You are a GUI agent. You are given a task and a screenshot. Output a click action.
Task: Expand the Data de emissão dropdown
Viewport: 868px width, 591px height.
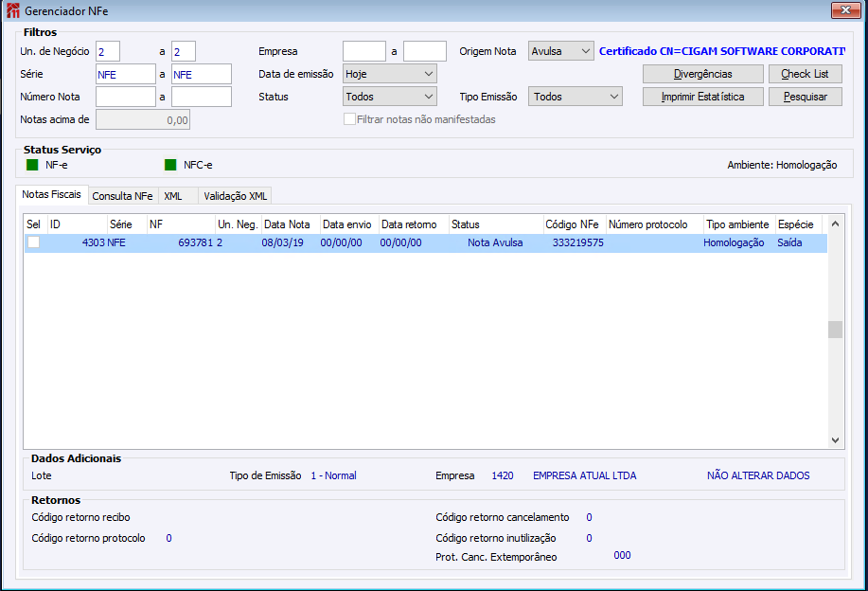pyautogui.click(x=390, y=74)
